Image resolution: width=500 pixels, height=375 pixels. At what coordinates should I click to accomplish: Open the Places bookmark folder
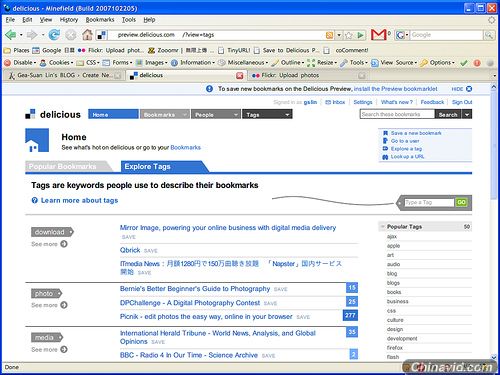coord(17,50)
